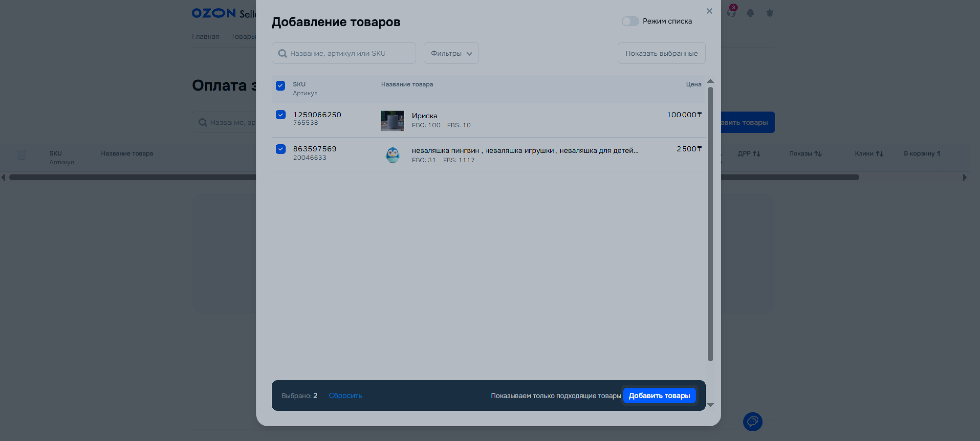Click the blue Добавить товары button in dialog
Viewport: 980px width, 441px height.
click(659, 396)
